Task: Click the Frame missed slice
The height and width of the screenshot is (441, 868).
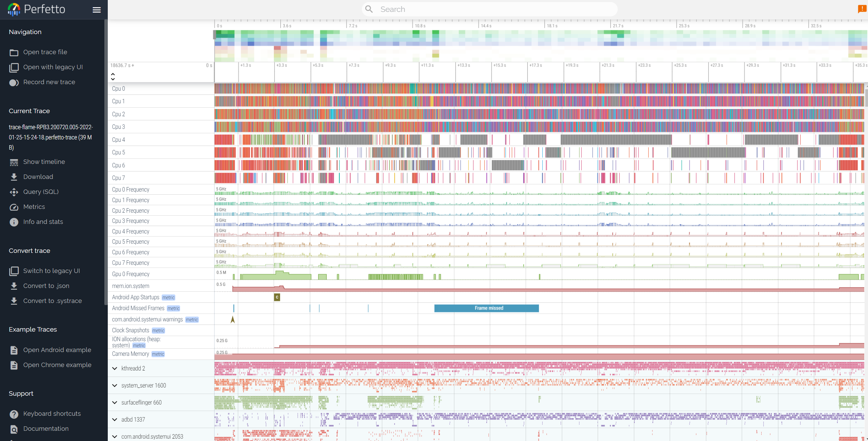Action: pyautogui.click(x=486, y=308)
